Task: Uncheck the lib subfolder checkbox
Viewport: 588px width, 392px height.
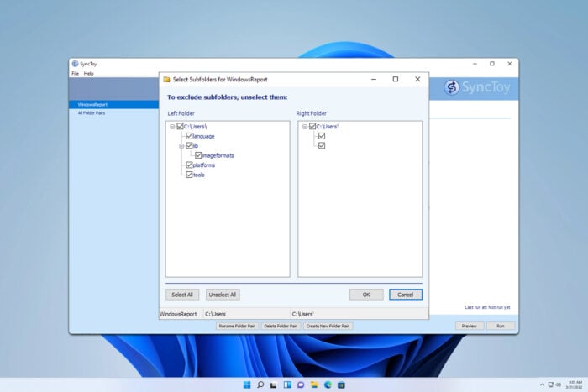Action: [x=189, y=145]
